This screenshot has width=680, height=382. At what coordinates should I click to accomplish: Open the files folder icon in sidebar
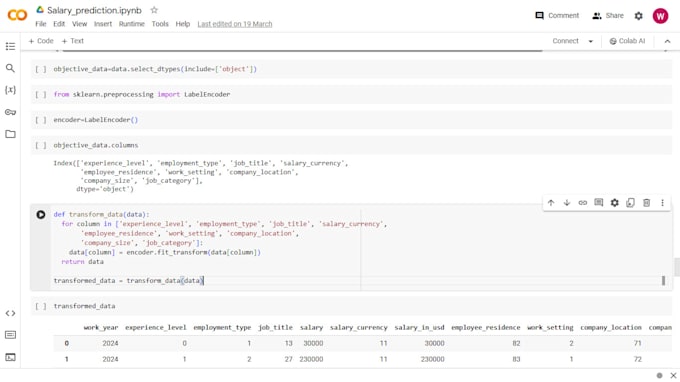pos(10,134)
